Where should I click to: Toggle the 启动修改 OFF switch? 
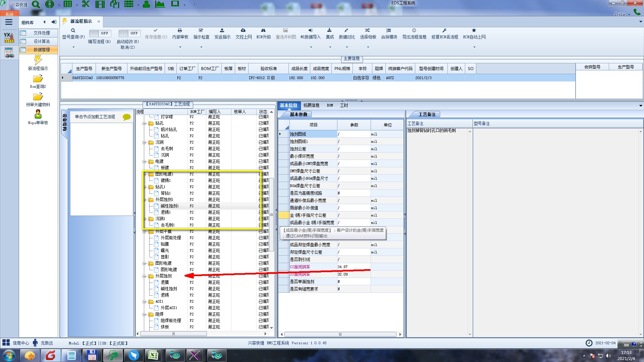(x=129, y=33)
